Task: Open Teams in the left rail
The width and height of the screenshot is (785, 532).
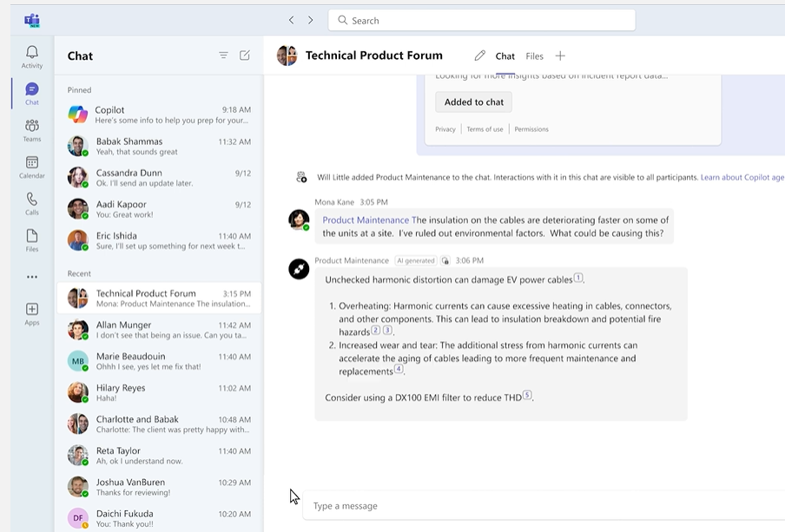Action: [32, 130]
